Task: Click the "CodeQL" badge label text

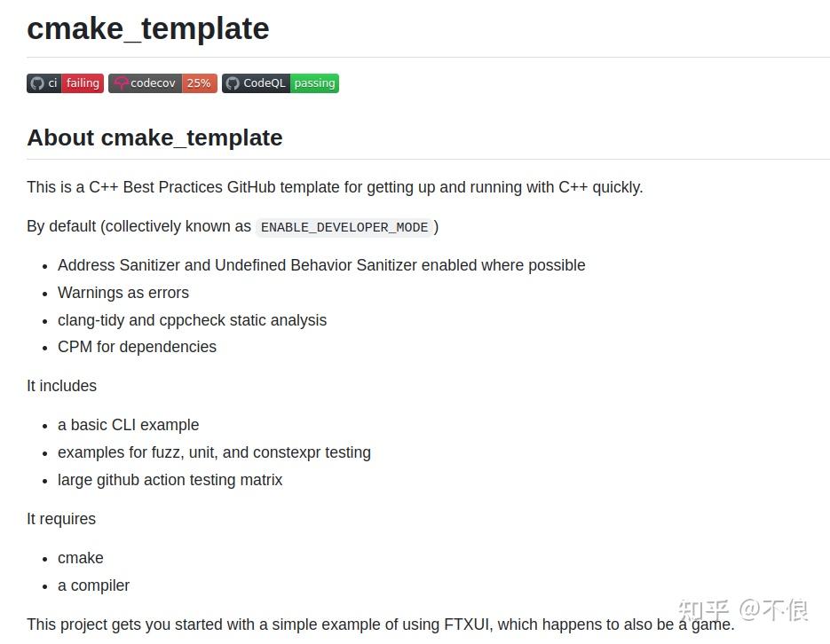Action: [x=265, y=83]
